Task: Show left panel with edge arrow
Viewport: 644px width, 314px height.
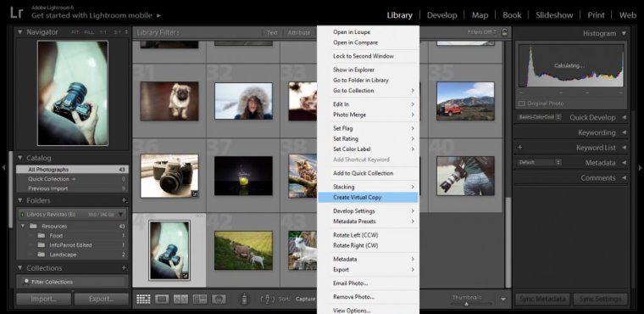Action: 3,167
